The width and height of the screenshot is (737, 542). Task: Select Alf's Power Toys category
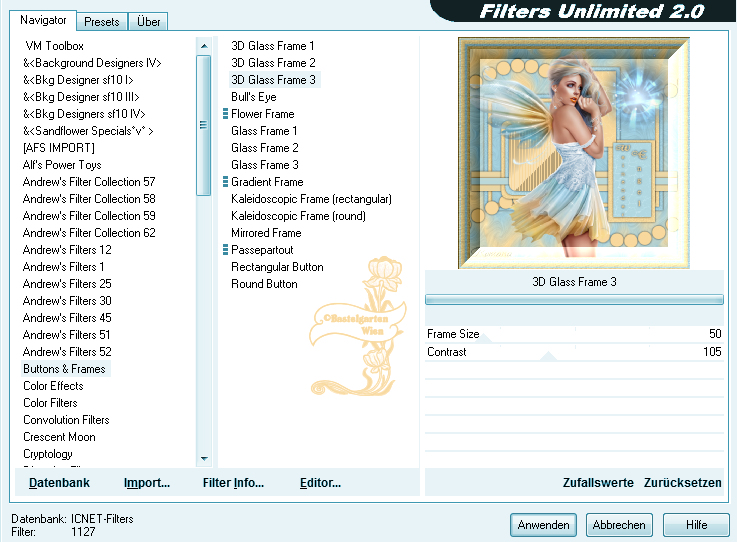62,165
